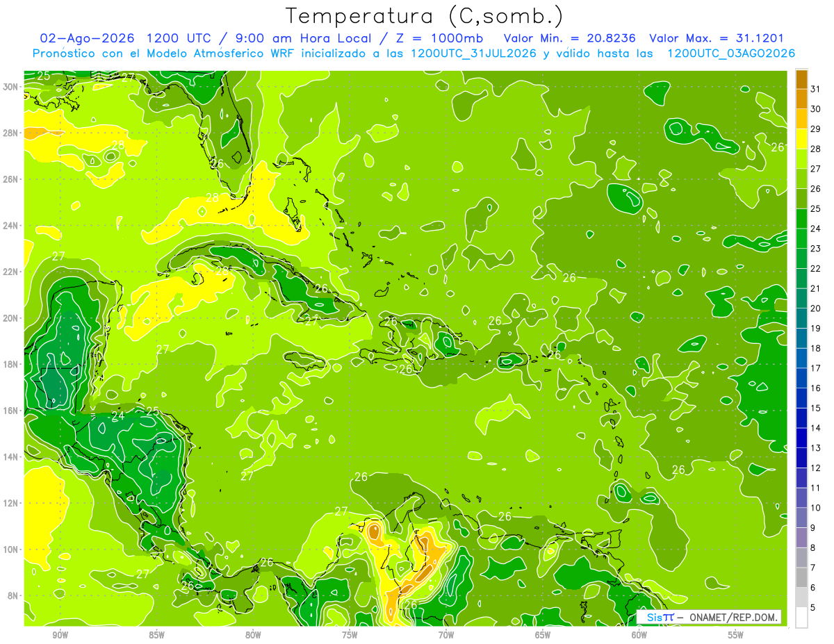Click the "70W" longitude label
834x644 pixels.
tap(446, 635)
